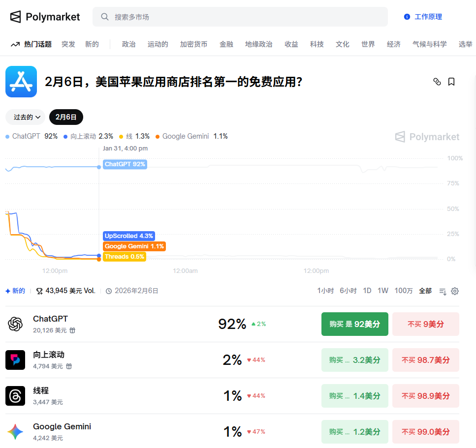Set chart range to 1W
Viewport: 476px width, 448px height.
[x=382, y=291]
